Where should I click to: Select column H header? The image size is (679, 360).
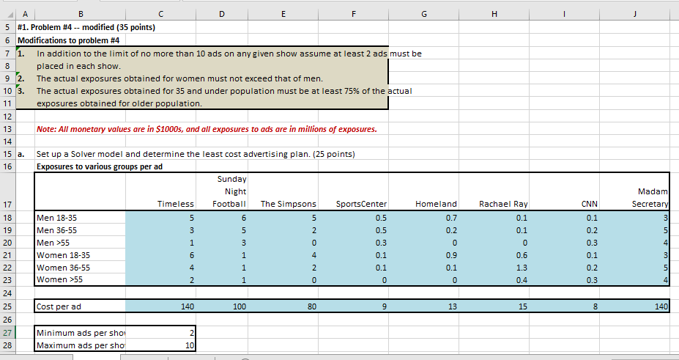[x=494, y=14]
